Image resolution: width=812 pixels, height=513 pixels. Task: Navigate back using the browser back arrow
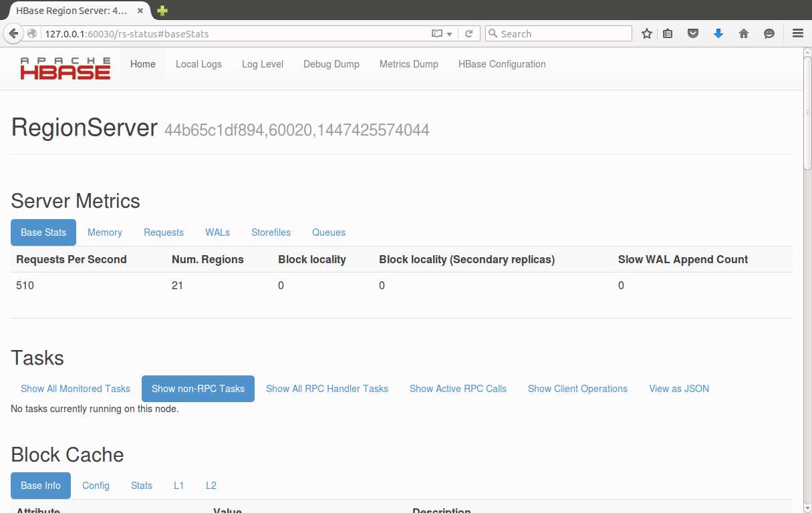[x=13, y=33]
